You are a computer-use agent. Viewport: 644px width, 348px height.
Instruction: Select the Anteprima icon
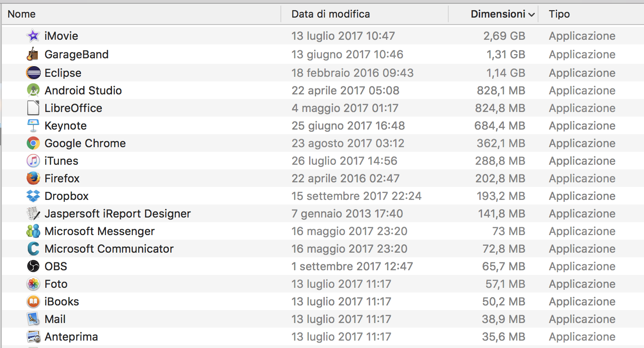click(33, 336)
